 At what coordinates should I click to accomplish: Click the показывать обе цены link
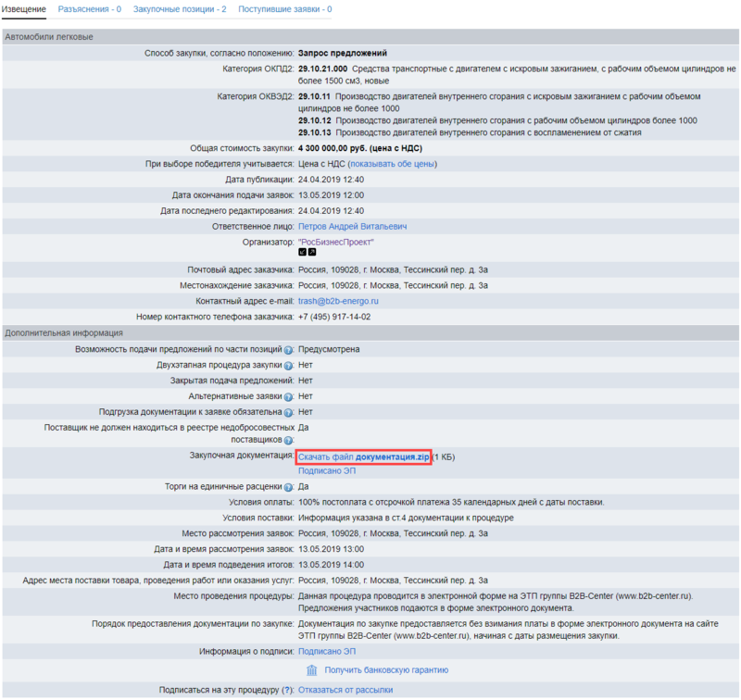click(392, 164)
